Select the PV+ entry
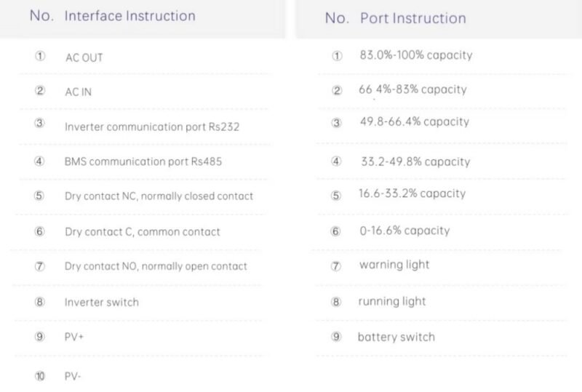Viewport: 582px width, 392px height. click(x=75, y=337)
